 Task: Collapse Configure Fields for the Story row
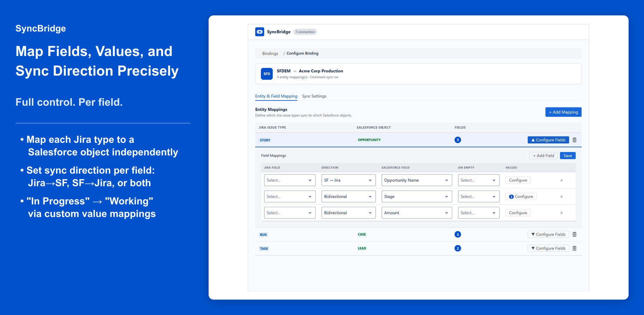pos(548,140)
